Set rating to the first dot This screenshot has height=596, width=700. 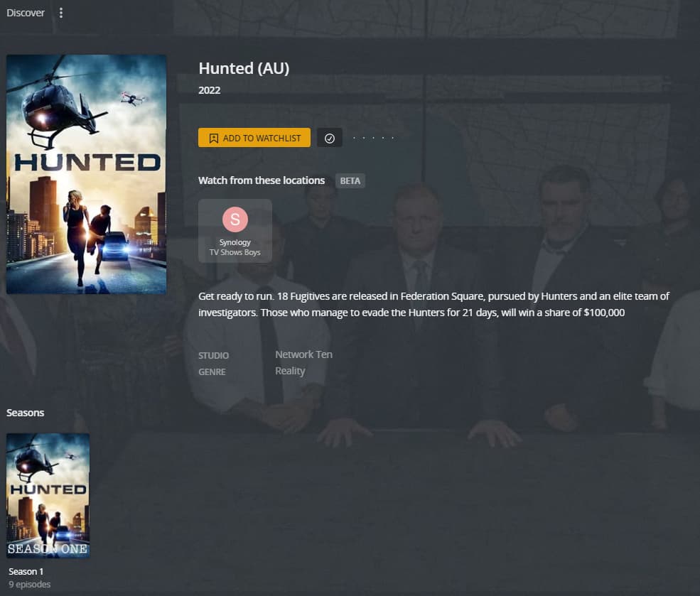354,138
